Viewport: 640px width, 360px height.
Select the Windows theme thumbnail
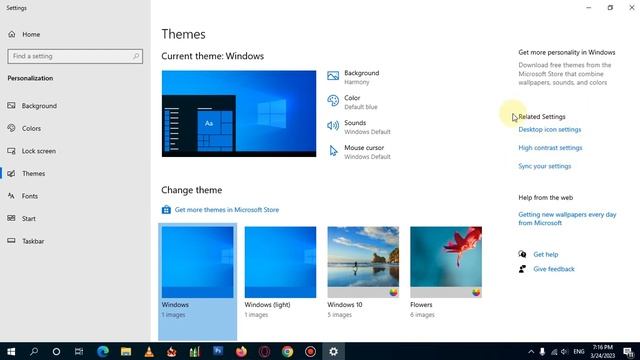coord(198,262)
